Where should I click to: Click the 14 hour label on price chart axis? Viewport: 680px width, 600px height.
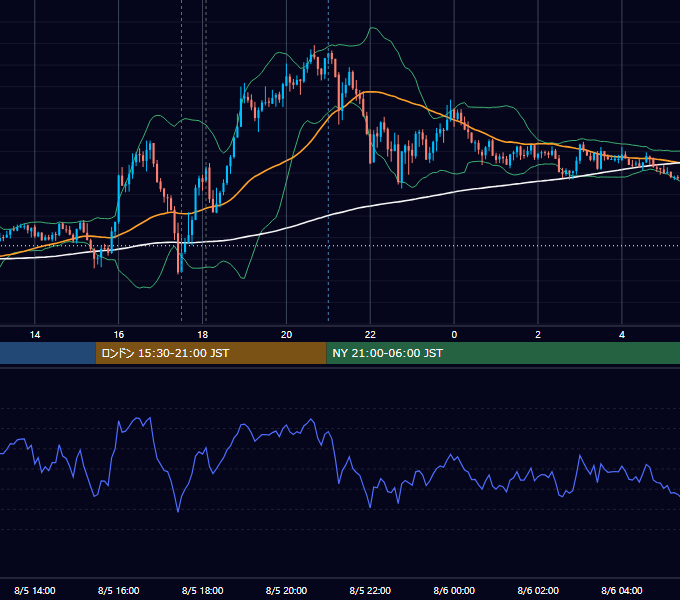pos(35,335)
